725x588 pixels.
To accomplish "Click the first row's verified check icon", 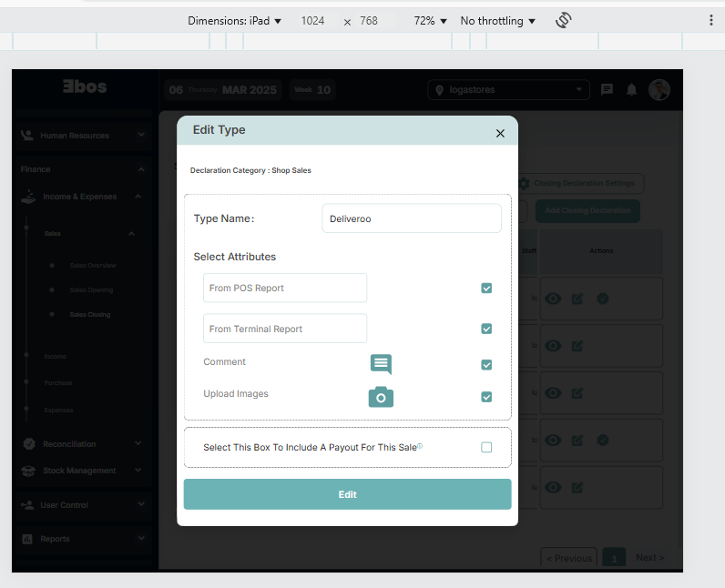I will [602, 299].
